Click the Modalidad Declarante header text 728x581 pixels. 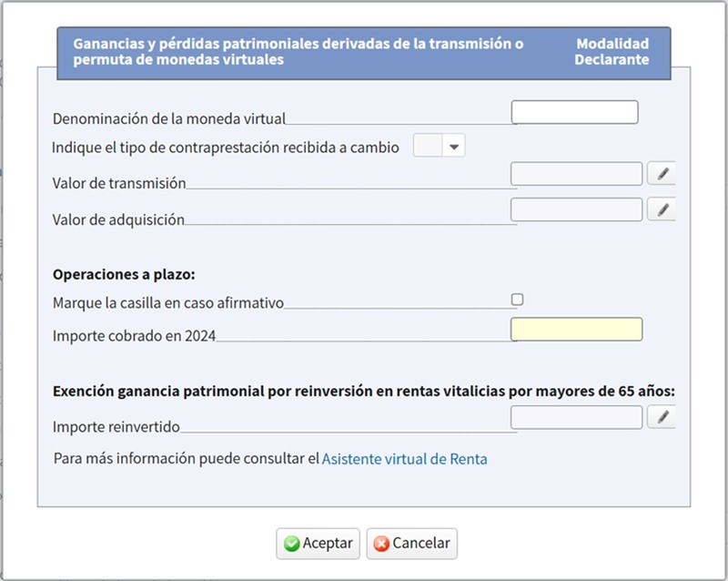pos(612,52)
